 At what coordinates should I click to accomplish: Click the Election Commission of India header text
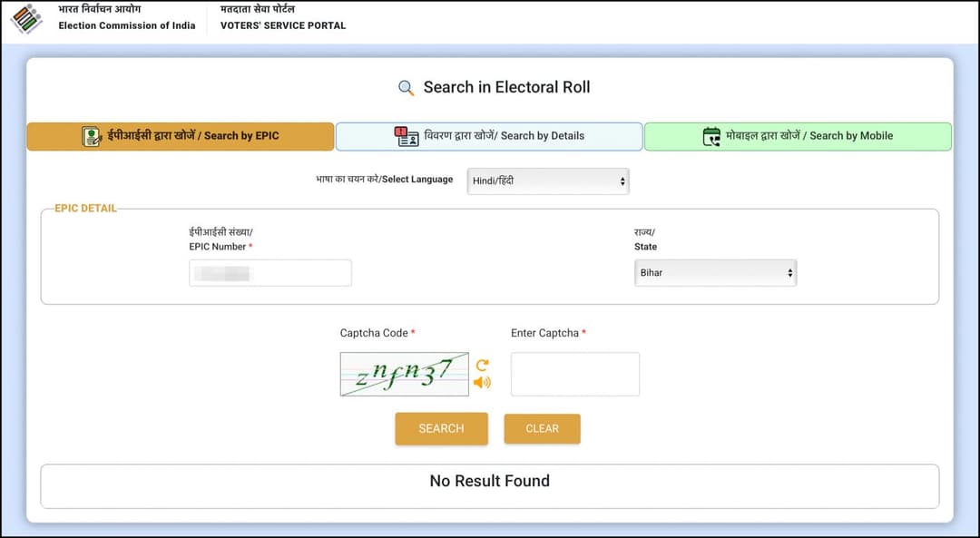[126, 25]
